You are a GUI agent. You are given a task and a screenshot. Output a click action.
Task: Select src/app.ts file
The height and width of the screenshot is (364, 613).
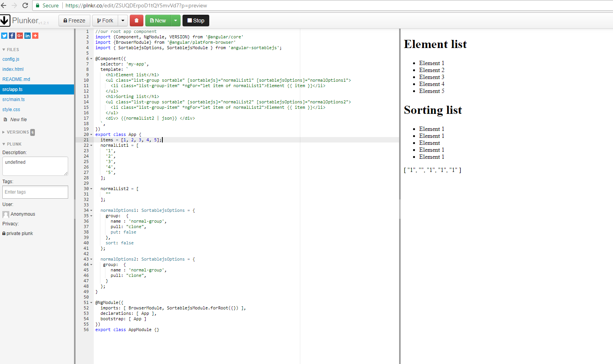click(x=37, y=89)
